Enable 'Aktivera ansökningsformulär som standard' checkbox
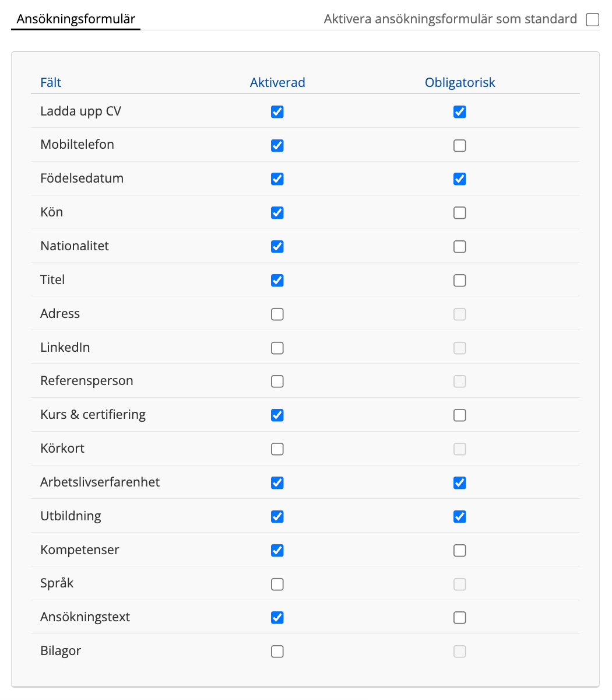 (592, 20)
